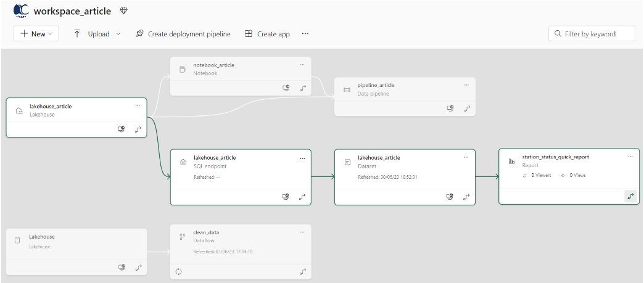Expand the Upload dropdown
This screenshot has height=283, width=644.
[118, 34]
